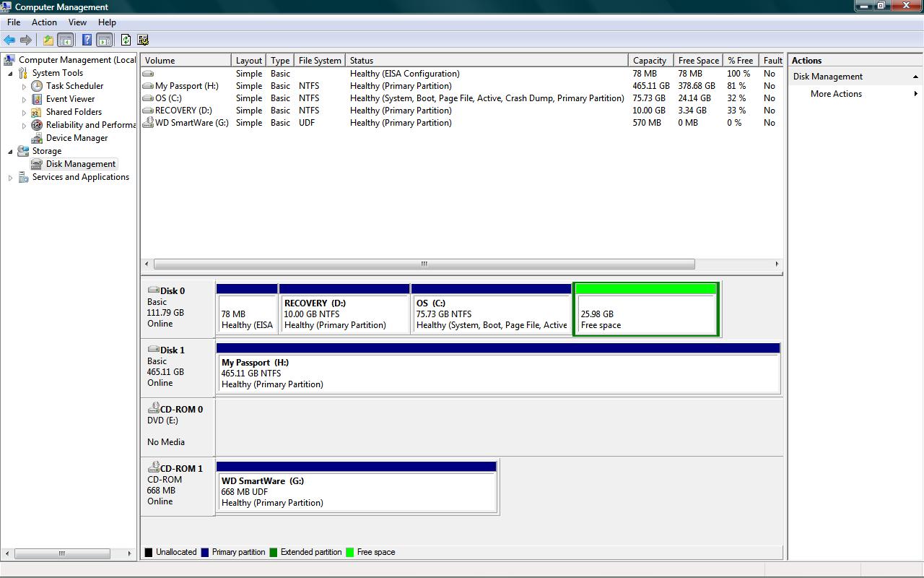Expand the Event Viewer node

point(24,99)
